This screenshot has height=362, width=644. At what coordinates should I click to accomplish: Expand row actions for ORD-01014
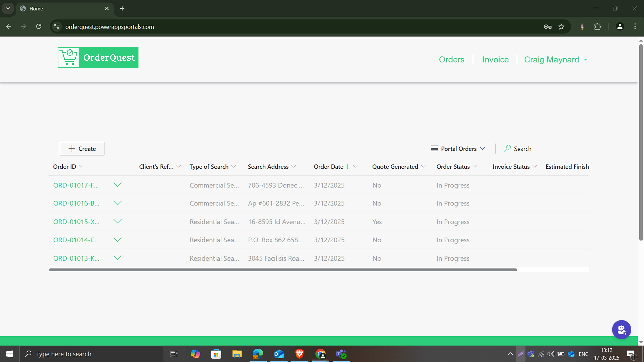(118, 240)
